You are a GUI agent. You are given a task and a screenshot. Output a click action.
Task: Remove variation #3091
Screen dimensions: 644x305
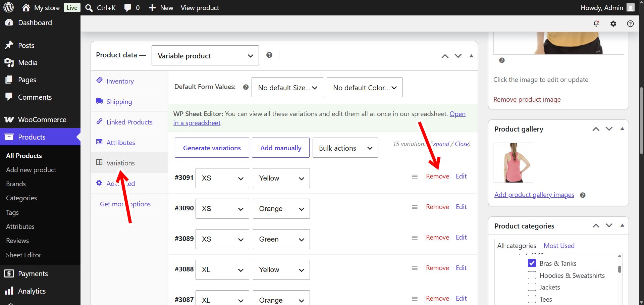coord(437,176)
